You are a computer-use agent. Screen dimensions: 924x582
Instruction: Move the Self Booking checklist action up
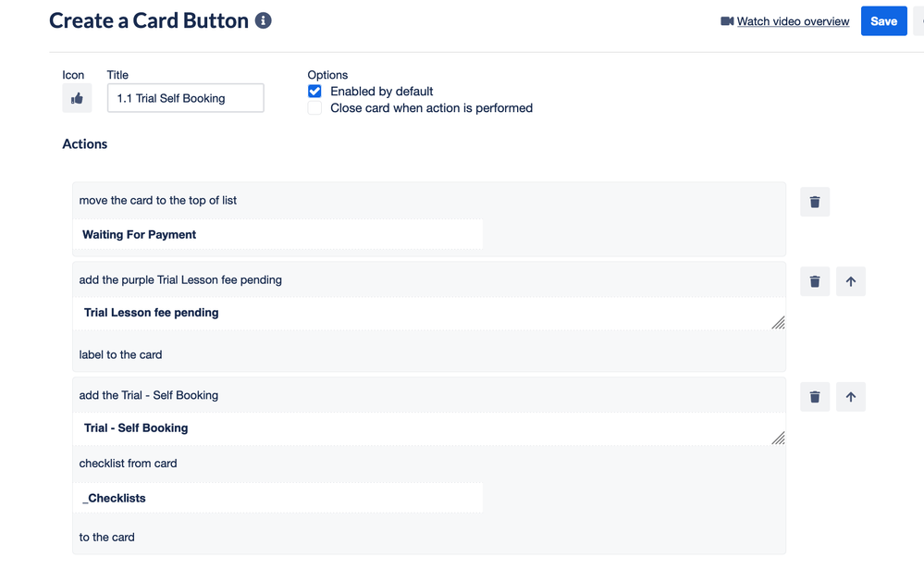coord(850,397)
